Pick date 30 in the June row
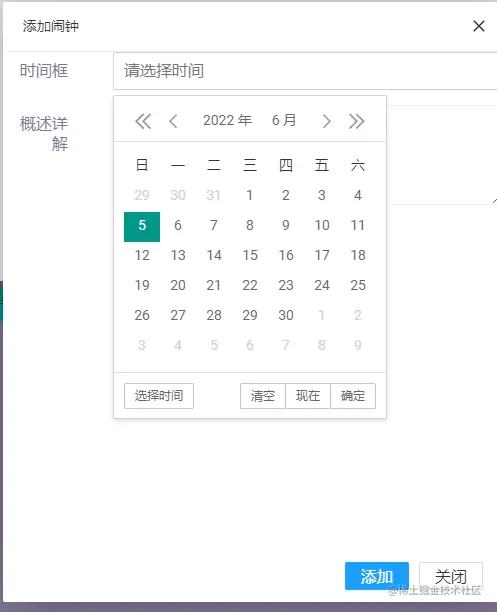This screenshot has width=497, height=612. pos(286,315)
